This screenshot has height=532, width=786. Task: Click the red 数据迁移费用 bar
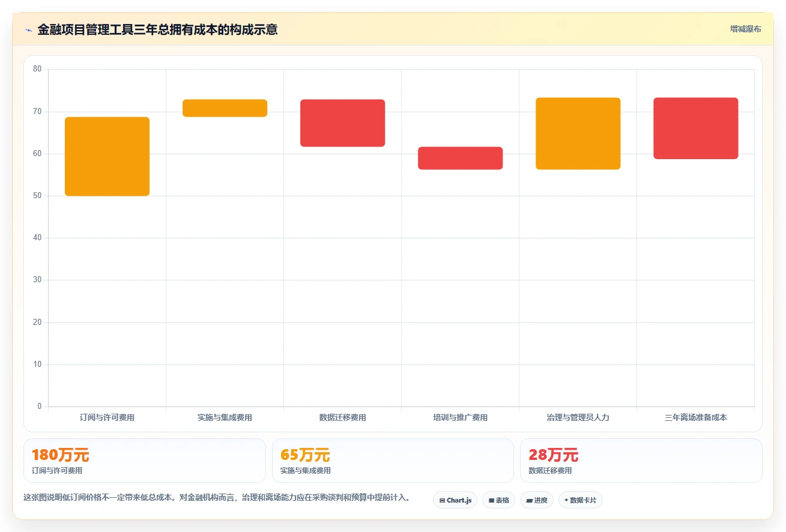point(342,123)
